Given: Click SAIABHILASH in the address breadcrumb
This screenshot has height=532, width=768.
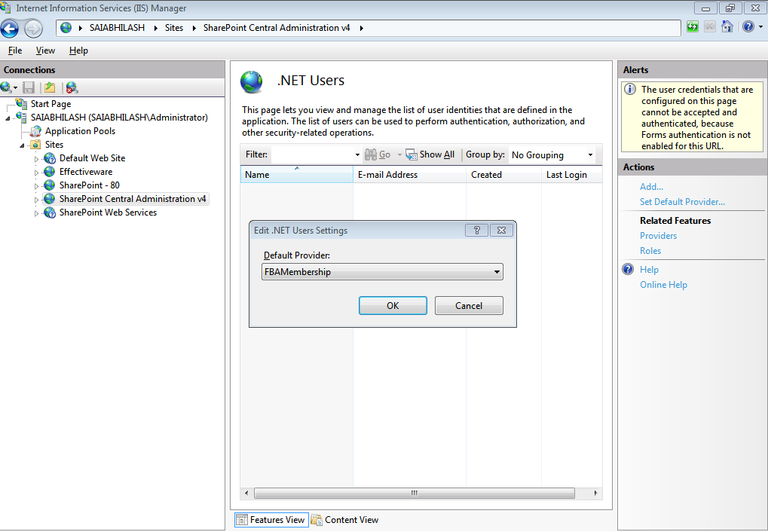Looking at the screenshot, I should 117,28.
